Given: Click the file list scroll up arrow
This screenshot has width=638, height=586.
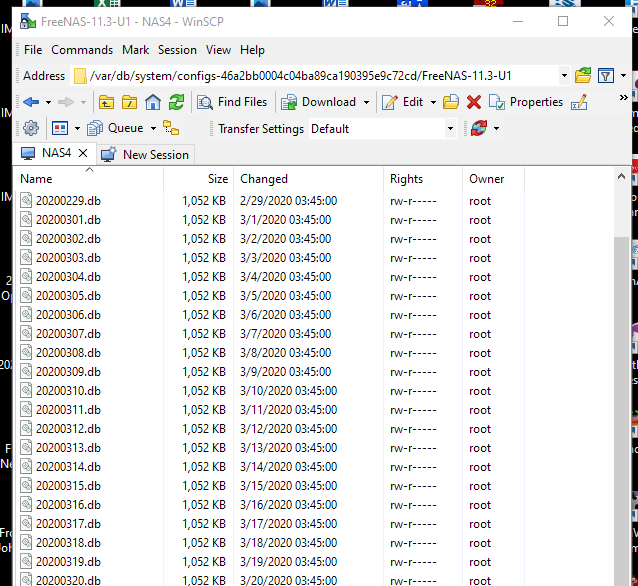Looking at the screenshot, I should [x=621, y=176].
